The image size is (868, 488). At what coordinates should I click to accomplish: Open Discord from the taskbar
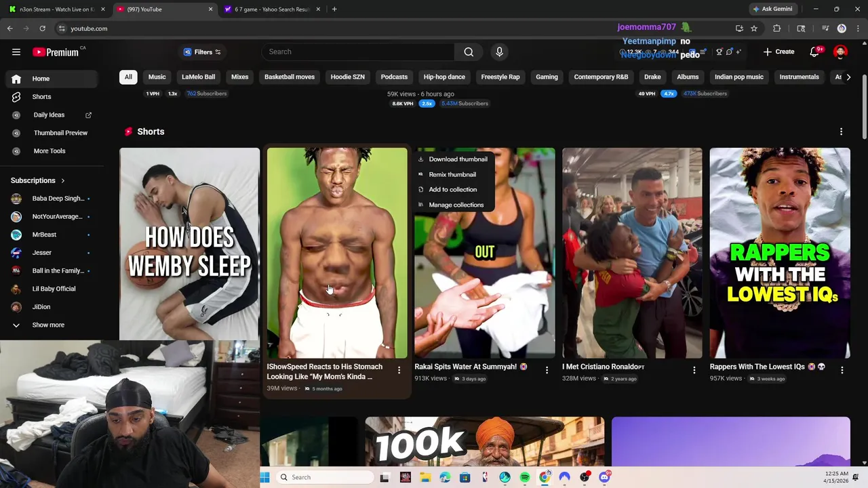tap(604, 477)
